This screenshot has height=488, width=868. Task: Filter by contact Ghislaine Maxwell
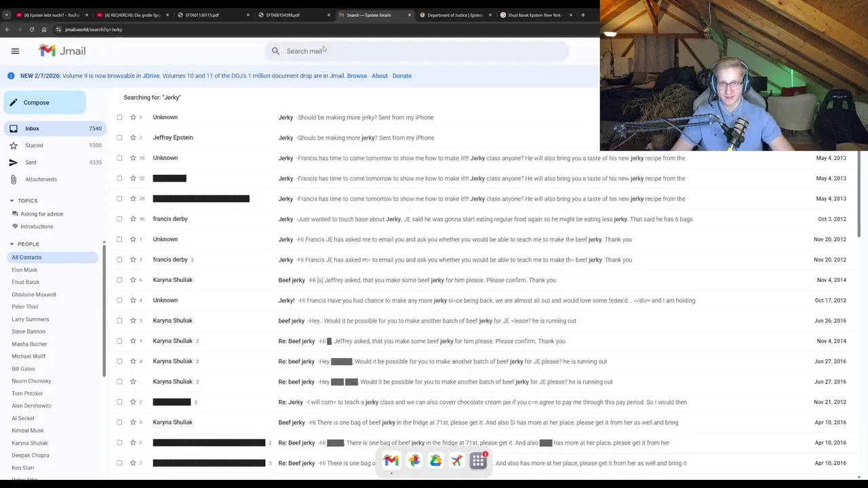[x=33, y=294]
